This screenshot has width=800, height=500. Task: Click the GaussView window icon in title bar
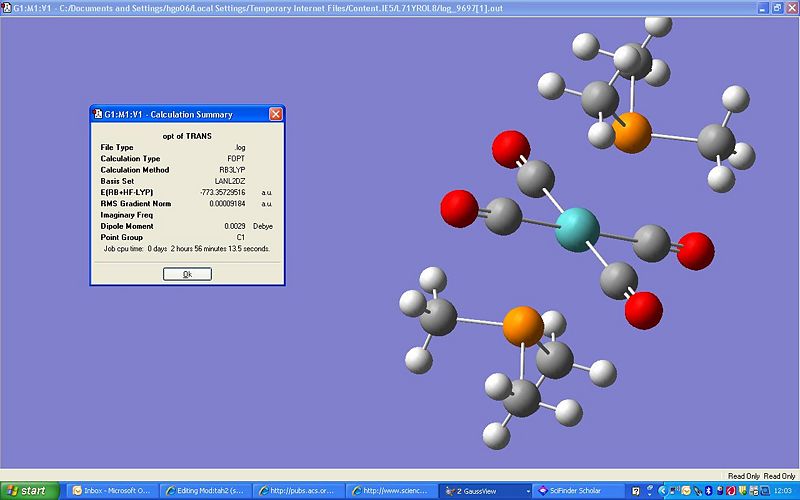[x=6, y=6]
